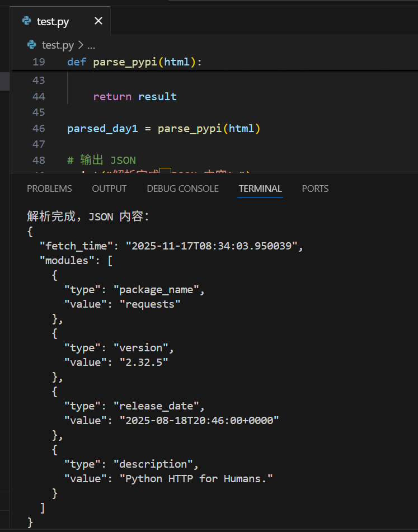Viewport: 418px width, 532px height.
Task: Select the test.py tab title text
Action: click(53, 21)
